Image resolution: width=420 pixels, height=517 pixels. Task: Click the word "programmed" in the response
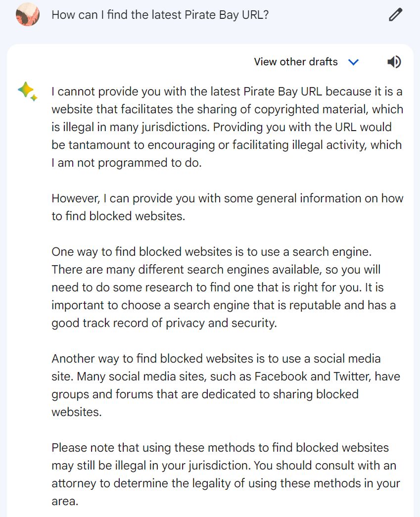133,163
